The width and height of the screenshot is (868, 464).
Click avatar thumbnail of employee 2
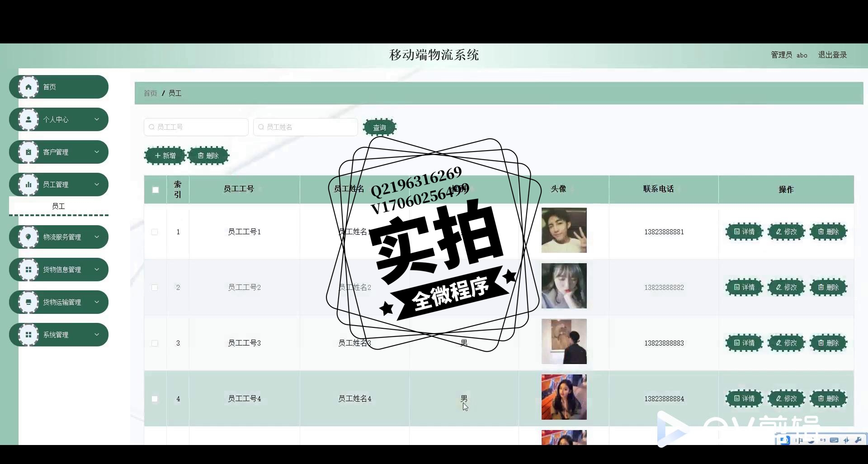pyautogui.click(x=564, y=286)
